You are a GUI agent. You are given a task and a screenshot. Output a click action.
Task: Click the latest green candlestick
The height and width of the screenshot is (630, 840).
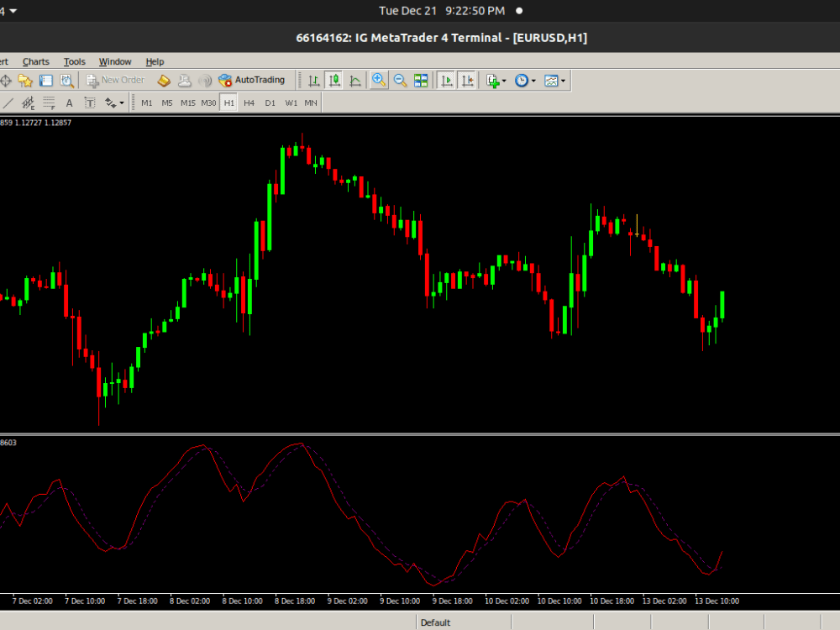coord(722,306)
